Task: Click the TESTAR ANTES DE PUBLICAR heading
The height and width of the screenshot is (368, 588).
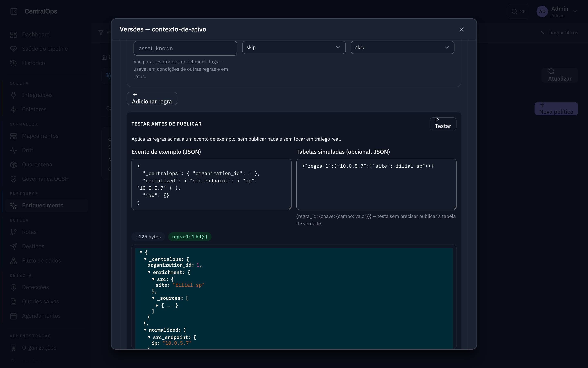Action: click(x=166, y=124)
